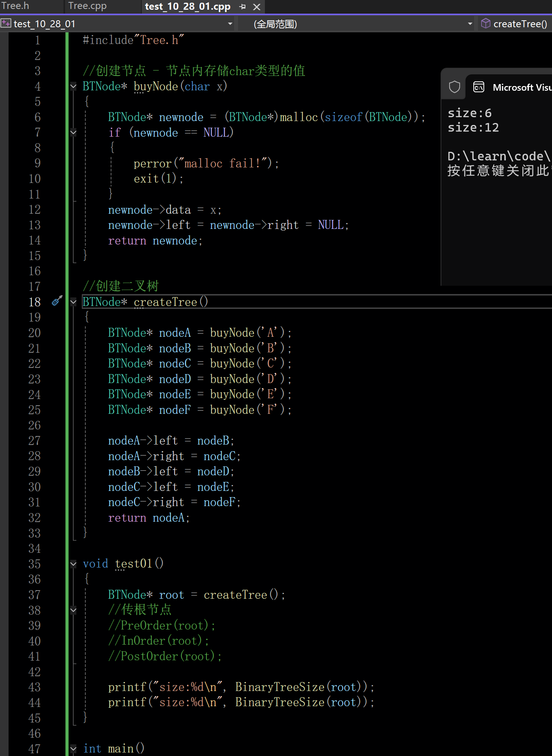Open the createTree() member dropdown
Viewport: 552px width, 756px height.
pos(515,24)
